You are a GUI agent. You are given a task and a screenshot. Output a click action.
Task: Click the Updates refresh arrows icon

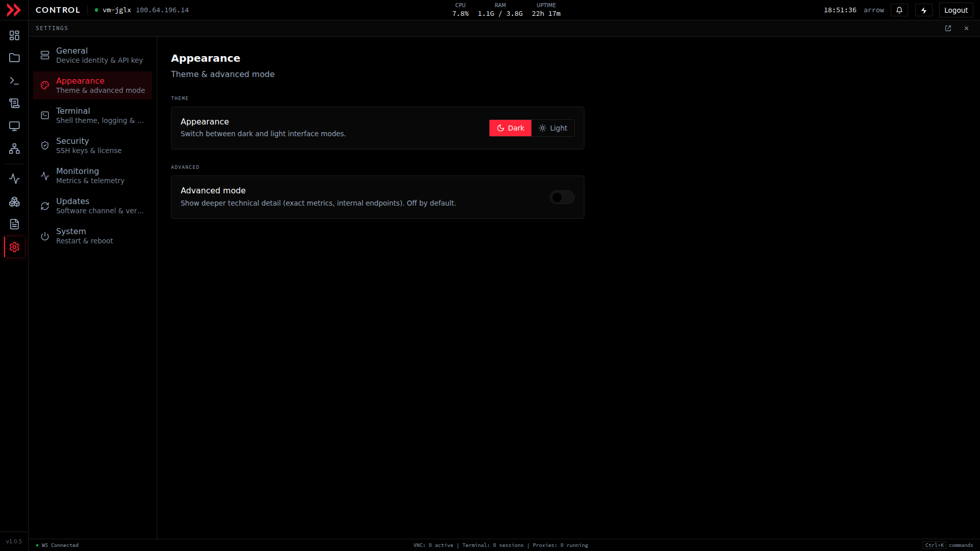[x=45, y=206]
